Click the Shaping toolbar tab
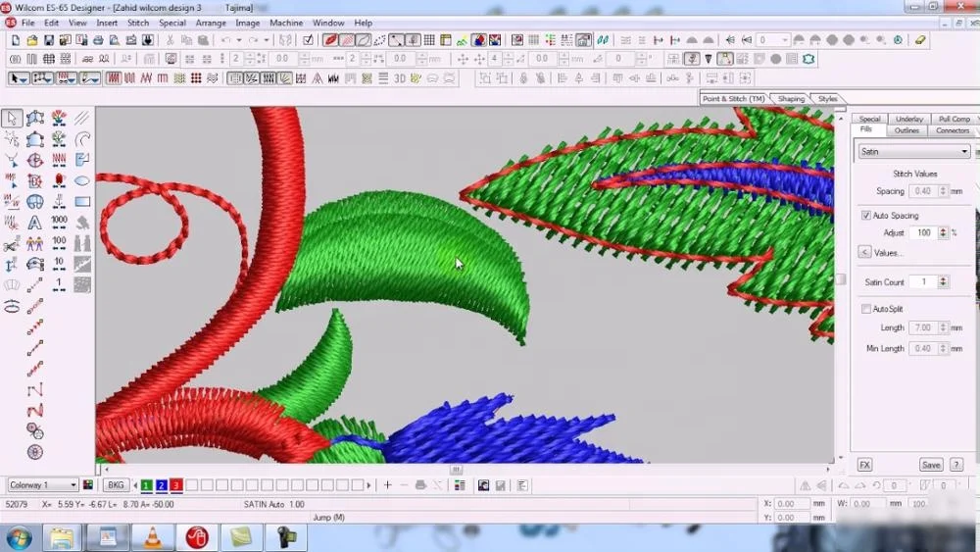Image resolution: width=980 pixels, height=552 pixels. pos(791,99)
